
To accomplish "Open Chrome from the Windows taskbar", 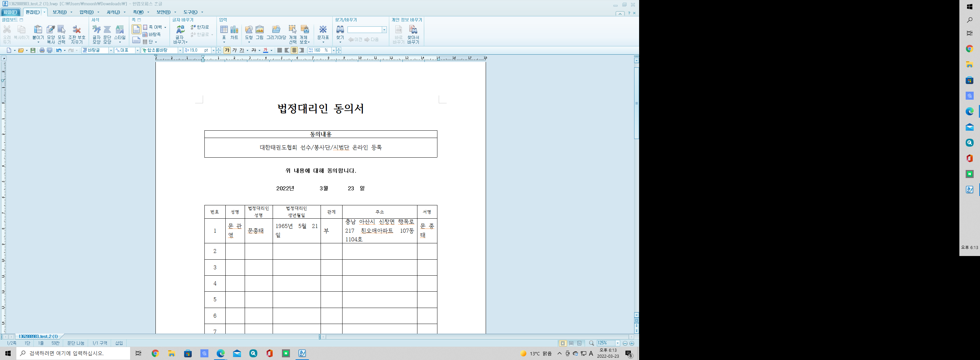I will coord(155,354).
